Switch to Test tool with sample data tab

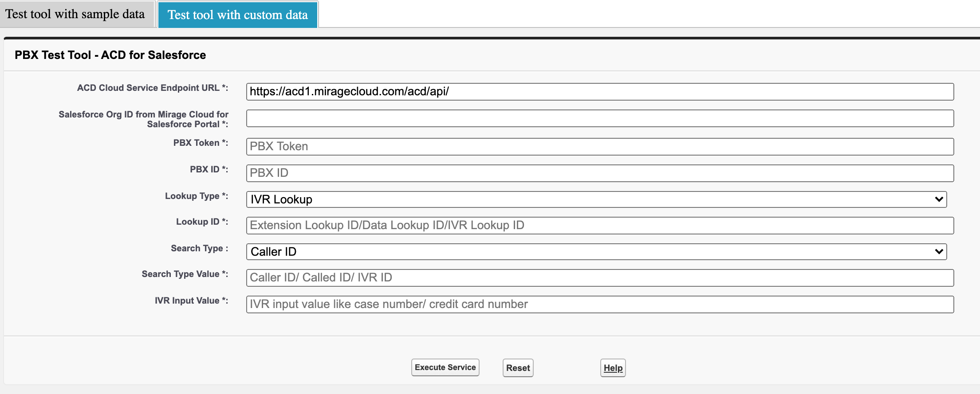[77, 14]
